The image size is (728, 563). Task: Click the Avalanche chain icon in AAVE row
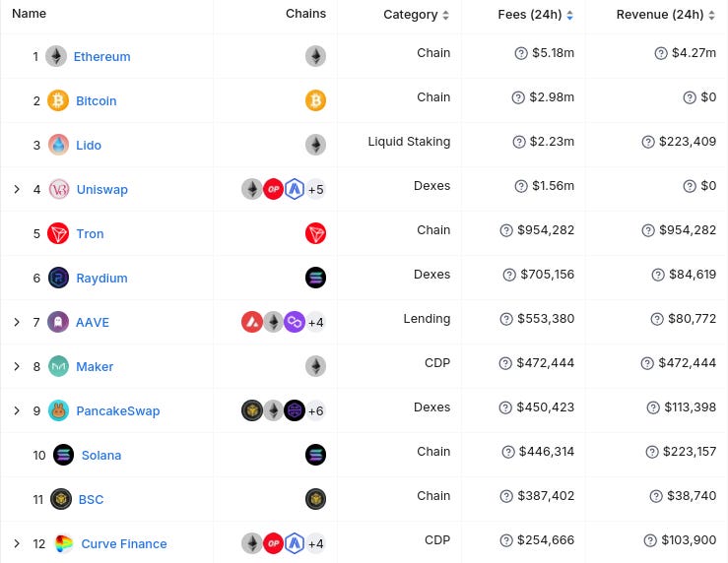[x=252, y=322]
